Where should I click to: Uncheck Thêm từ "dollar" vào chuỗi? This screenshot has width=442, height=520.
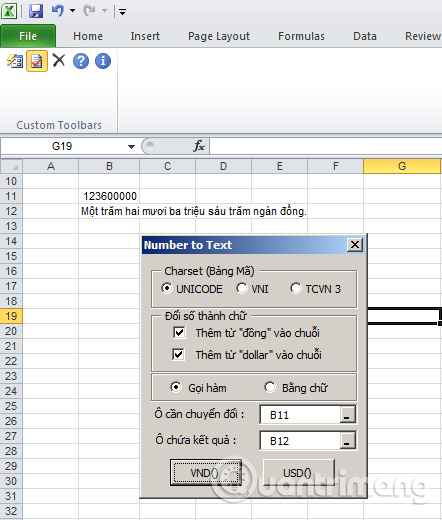[x=178, y=354]
